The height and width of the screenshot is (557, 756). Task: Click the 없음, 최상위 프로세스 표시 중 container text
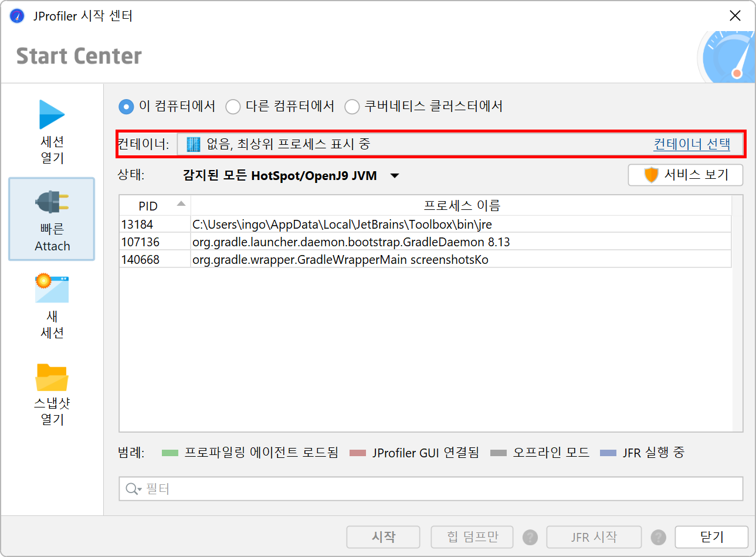coord(289,144)
